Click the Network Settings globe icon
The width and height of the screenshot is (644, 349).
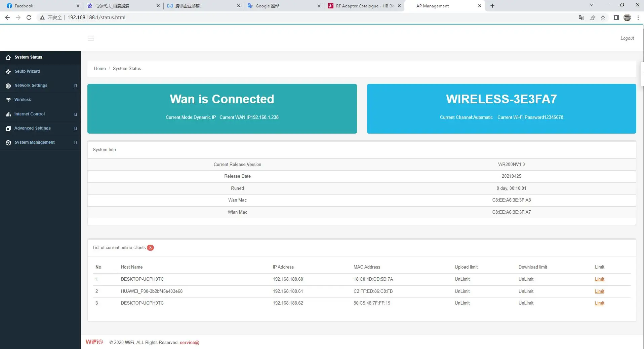point(8,86)
